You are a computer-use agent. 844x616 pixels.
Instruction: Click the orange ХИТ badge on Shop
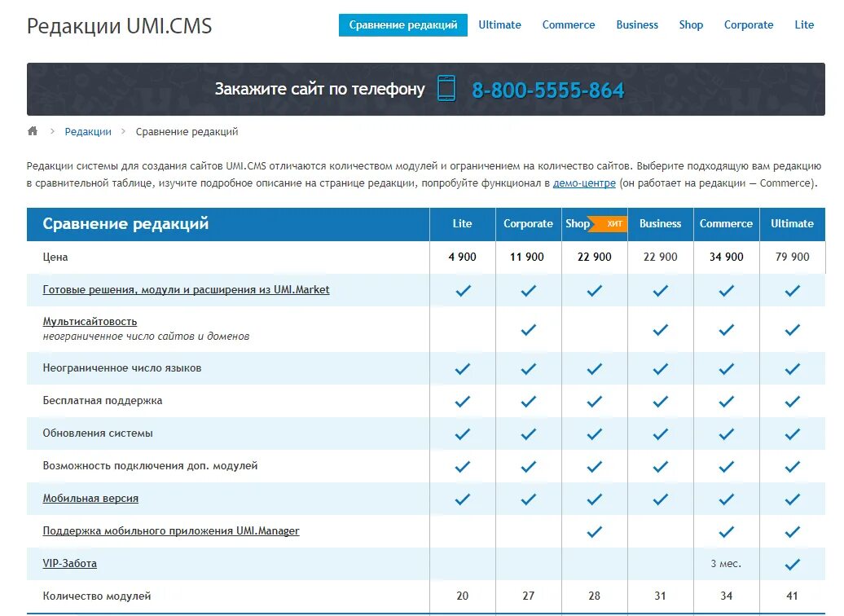click(x=610, y=223)
